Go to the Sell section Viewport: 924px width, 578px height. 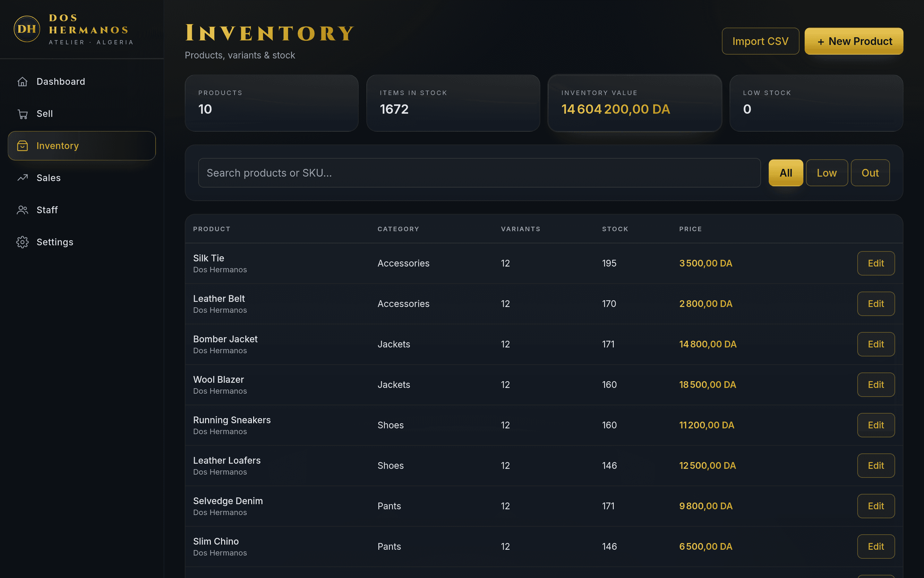[x=82, y=114]
